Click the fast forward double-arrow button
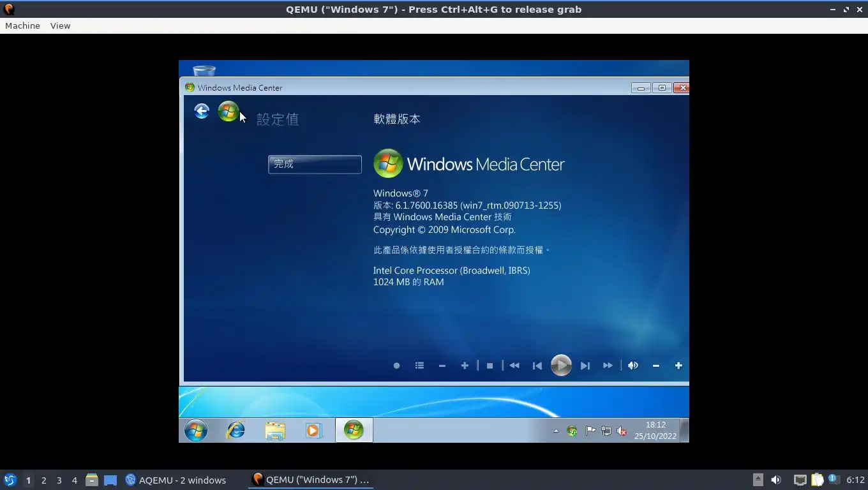Screen dimensions: 868x490 click(608, 366)
